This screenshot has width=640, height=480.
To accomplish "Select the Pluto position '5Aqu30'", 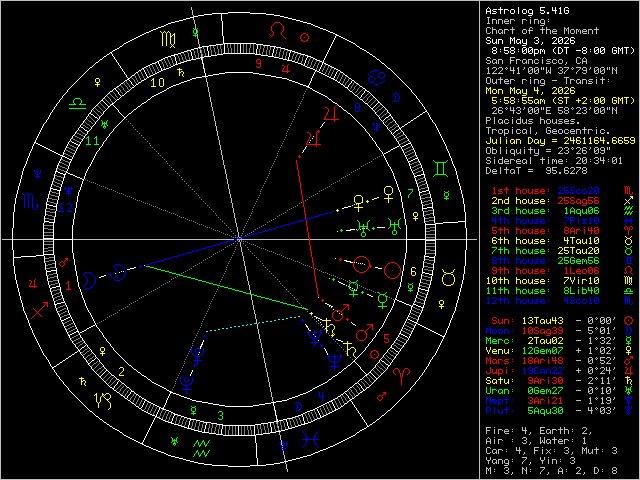I will point(545,411).
